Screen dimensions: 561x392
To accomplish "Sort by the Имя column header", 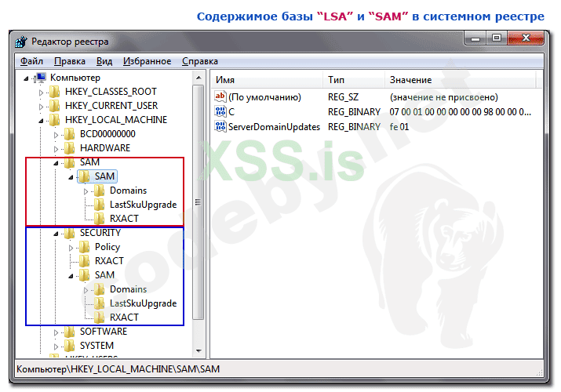I will pos(267,80).
